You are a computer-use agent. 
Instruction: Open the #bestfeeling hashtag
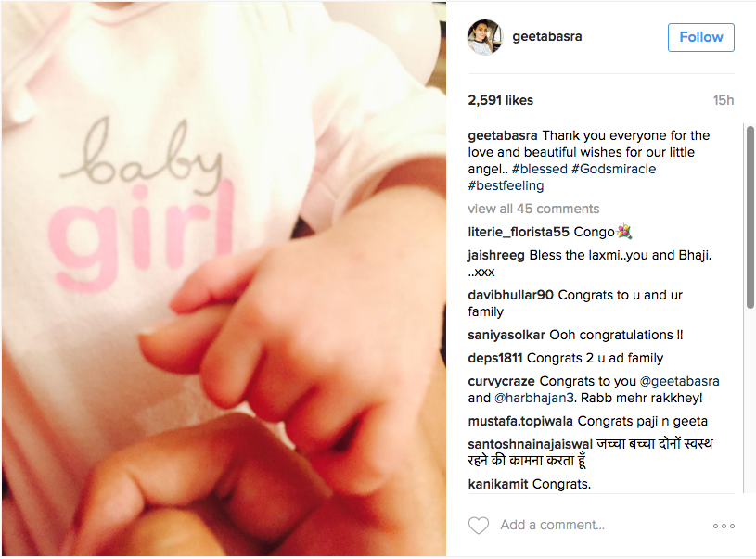pyautogui.click(x=506, y=186)
